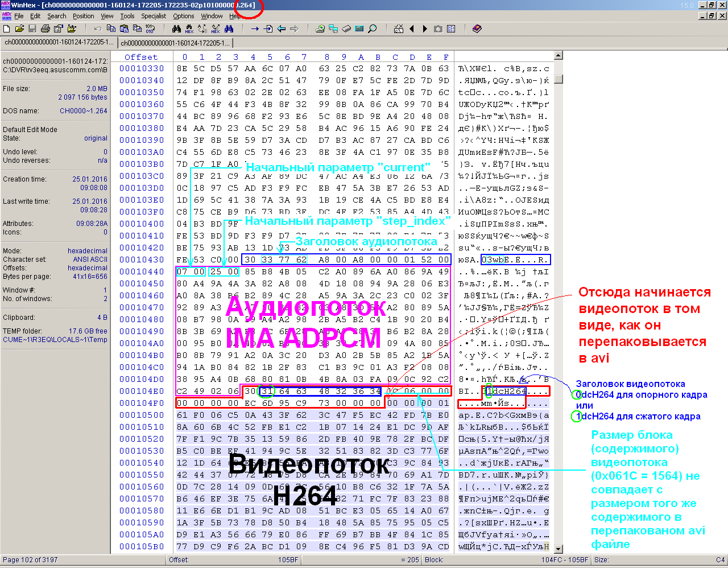The image size is (728, 568).
Task: Open the Specialist menu
Action: pyautogui.click(x=155, y=16)
